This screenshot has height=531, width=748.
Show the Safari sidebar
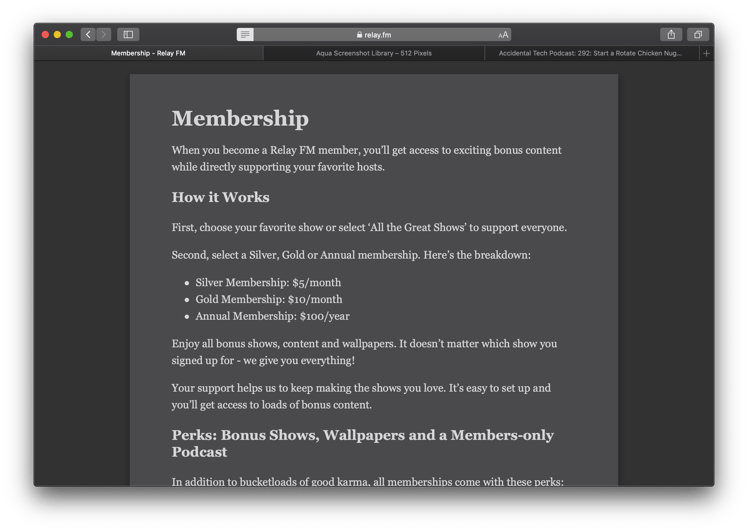click(x=128, y=34)
